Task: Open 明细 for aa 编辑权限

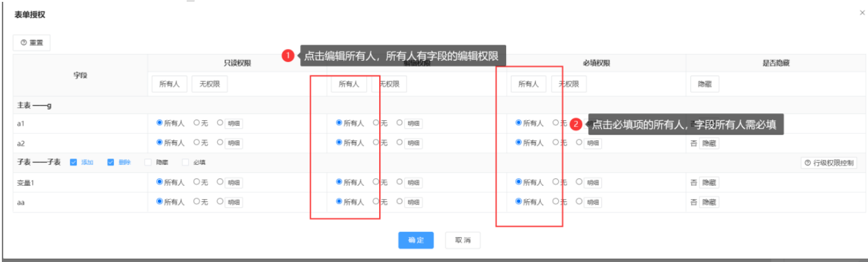Action: pyautogui.click(x=413, y=202)
